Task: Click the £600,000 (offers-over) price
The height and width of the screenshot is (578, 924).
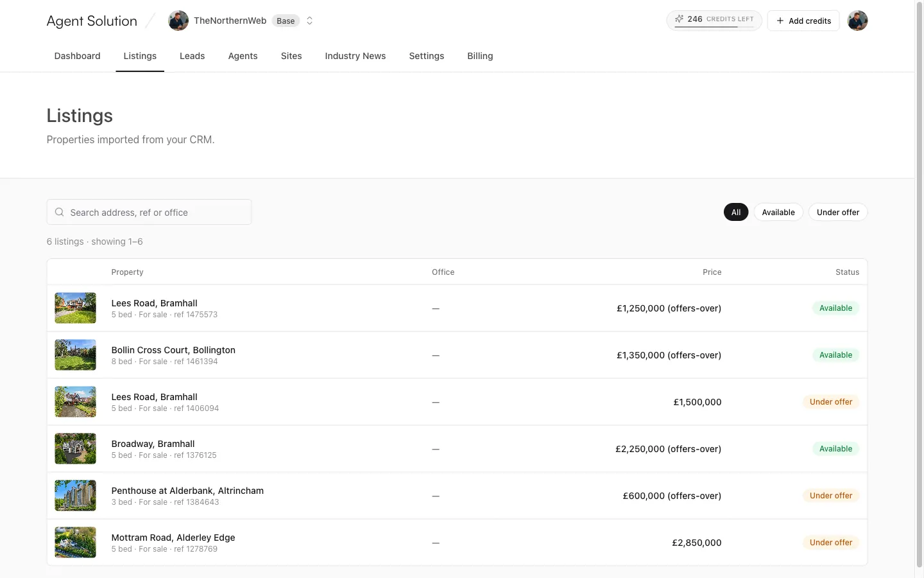Action: pyautogui.click(x=672, y=496)
